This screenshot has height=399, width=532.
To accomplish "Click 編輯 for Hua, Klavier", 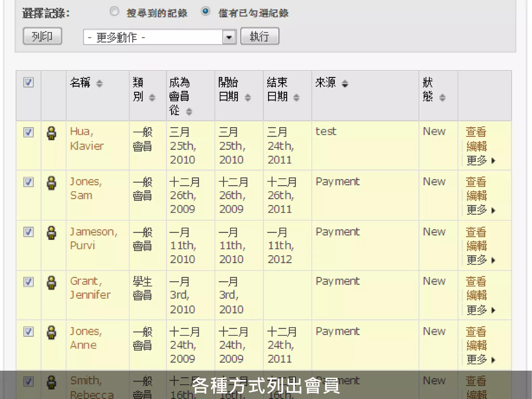I will click(x=477, y=146).
